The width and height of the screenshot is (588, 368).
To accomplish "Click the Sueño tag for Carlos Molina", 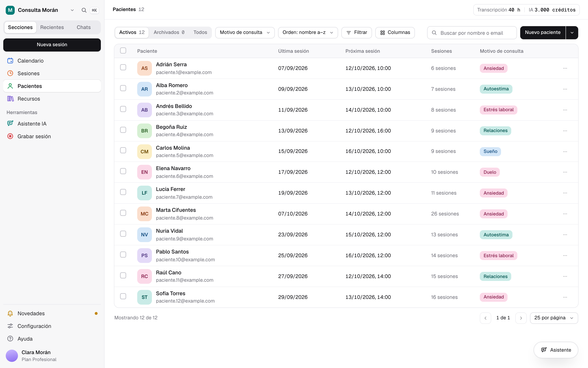I will 490,151.
